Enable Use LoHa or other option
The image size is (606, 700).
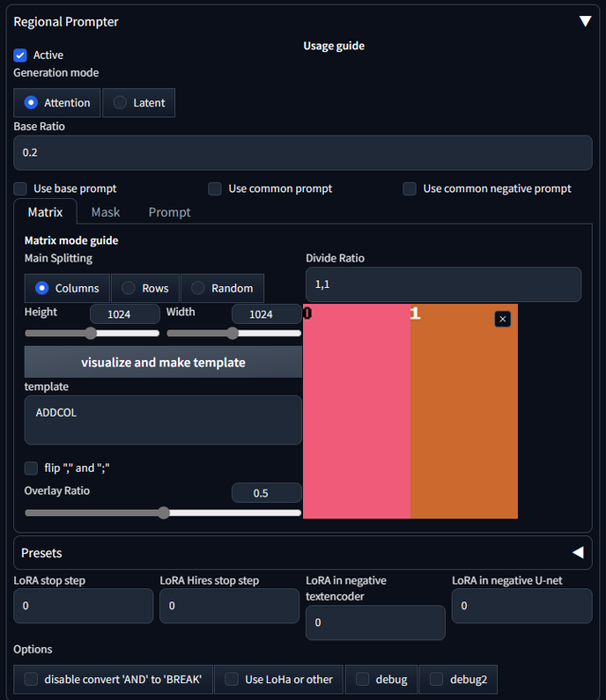click(x=231, y=679)
